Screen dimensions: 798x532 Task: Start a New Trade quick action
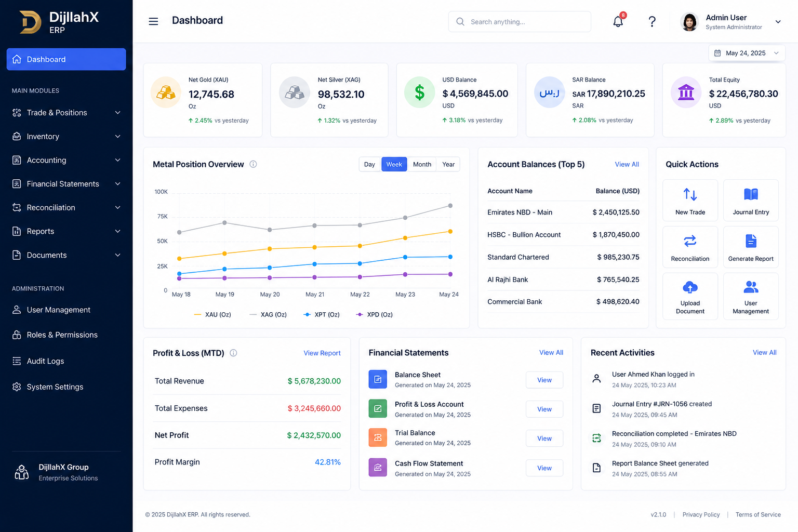pyautogui.click(x=690, y=201)
